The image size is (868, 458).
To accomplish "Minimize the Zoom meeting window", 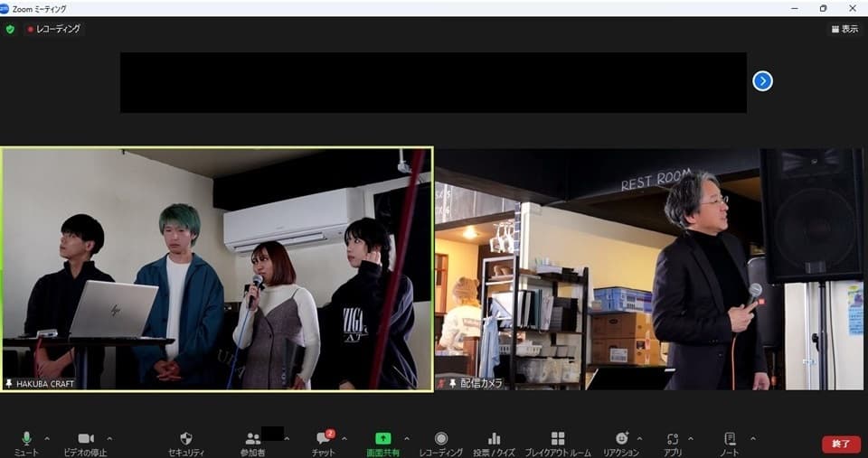I will point(795,8).
